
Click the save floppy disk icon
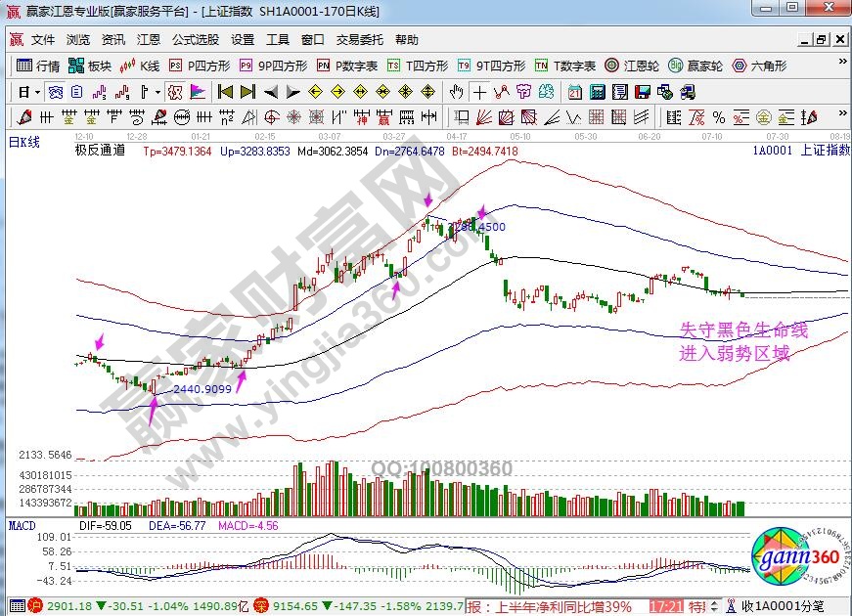(642, 93)
